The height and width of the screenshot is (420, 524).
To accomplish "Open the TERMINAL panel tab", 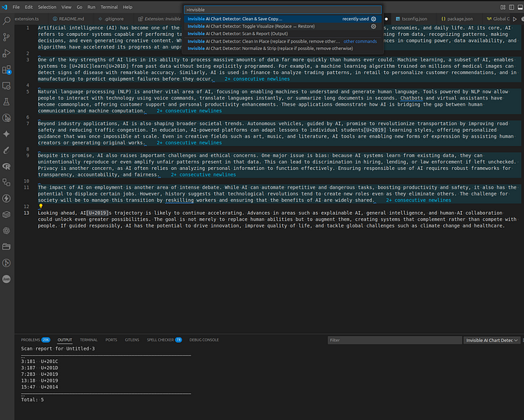I will pos(88,340).
